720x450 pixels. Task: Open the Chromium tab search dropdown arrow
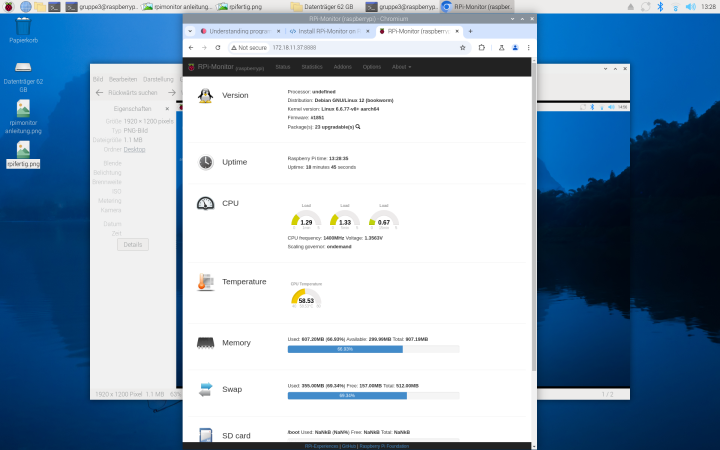click(191, 31)
